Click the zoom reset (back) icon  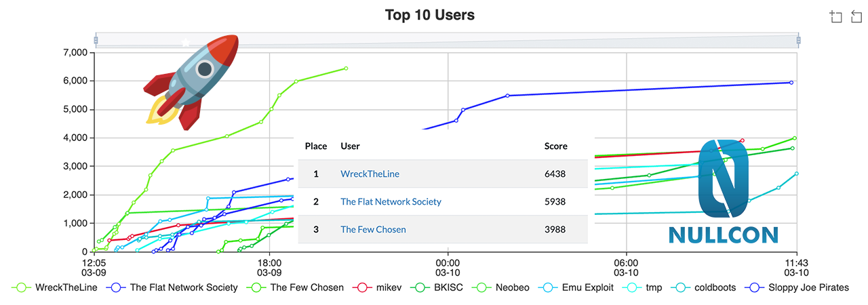[x=856, y=17]
